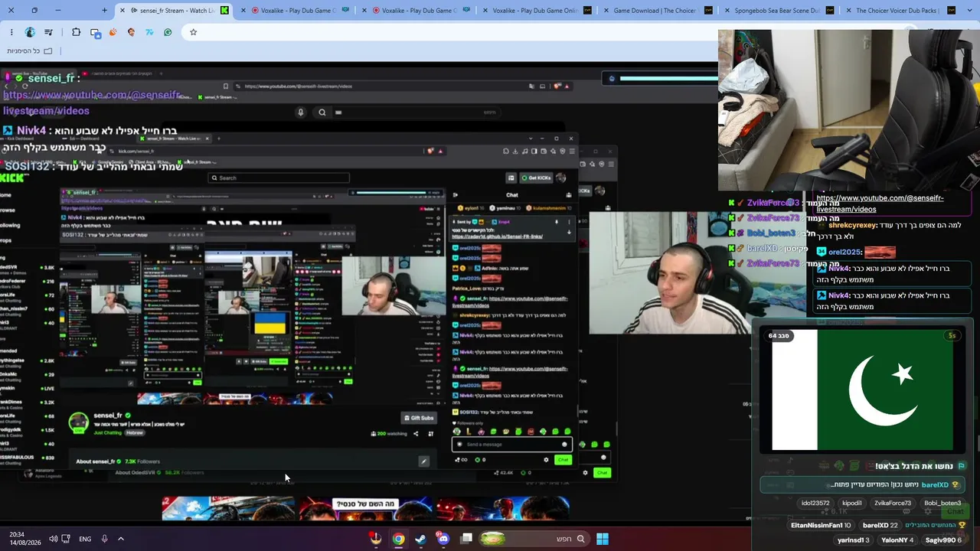
Task: Click the Get KICKs button
Action: [x=537, y=178]
